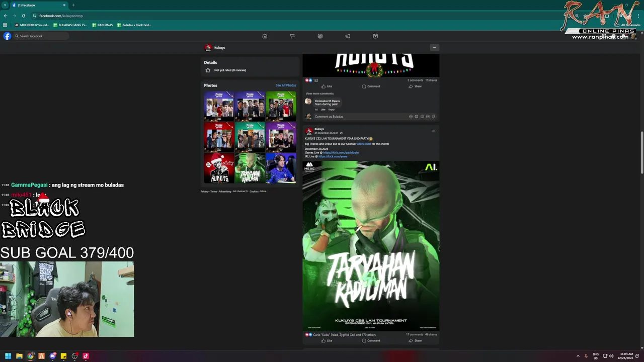Image resolution: width=644 pixels, height=362 pixels.
Task: Click the browser back arrow
Action: click(x=6, y=16)
